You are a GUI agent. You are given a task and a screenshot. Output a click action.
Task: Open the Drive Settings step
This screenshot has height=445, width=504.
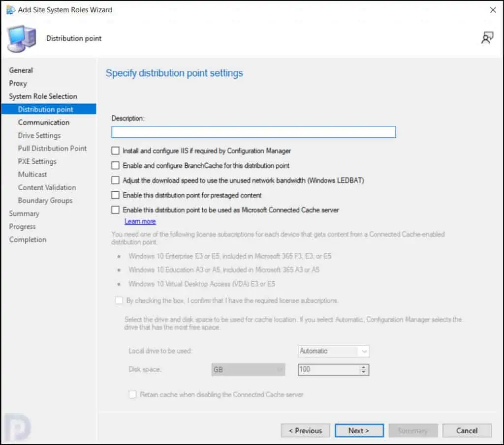pyautogui.click(x=39, y=136)
